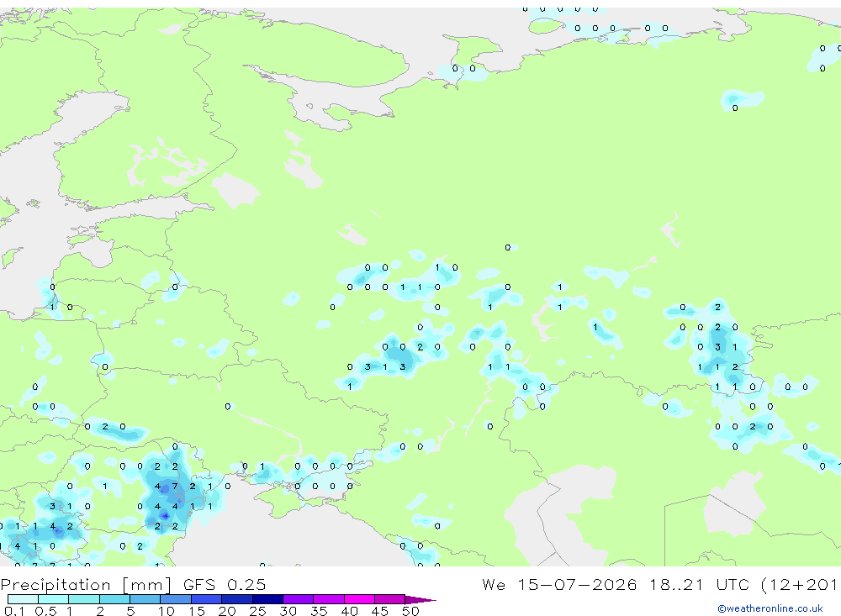
Task: Choose the 25–30 mm dark navy legend box
Action: pyautogui.click(x=267, y=599)
